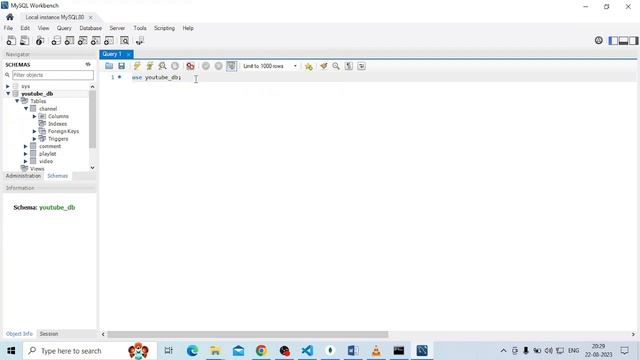640x360 pixels.
Task: Expand the playlist table
Action: (x=26, y=154)
